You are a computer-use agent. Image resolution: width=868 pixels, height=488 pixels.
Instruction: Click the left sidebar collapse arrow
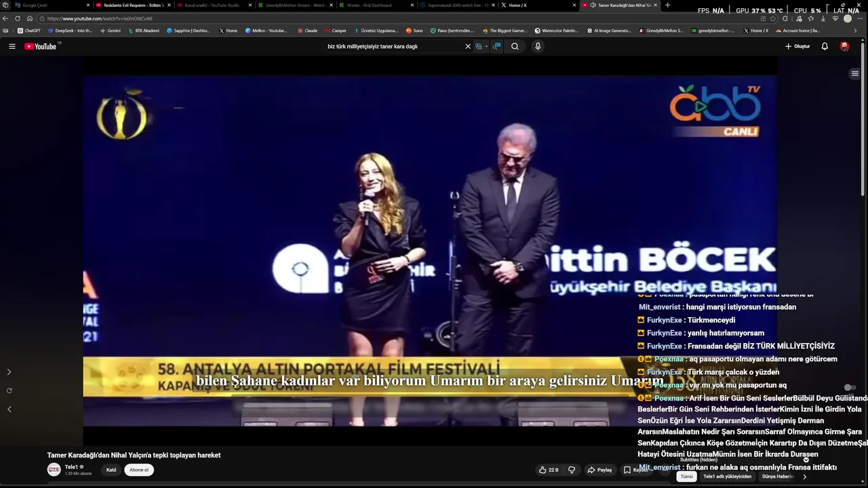(x=9, y=409)
